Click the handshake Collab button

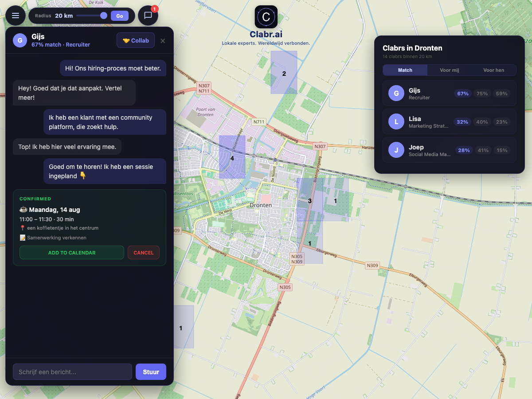(135, 40)
